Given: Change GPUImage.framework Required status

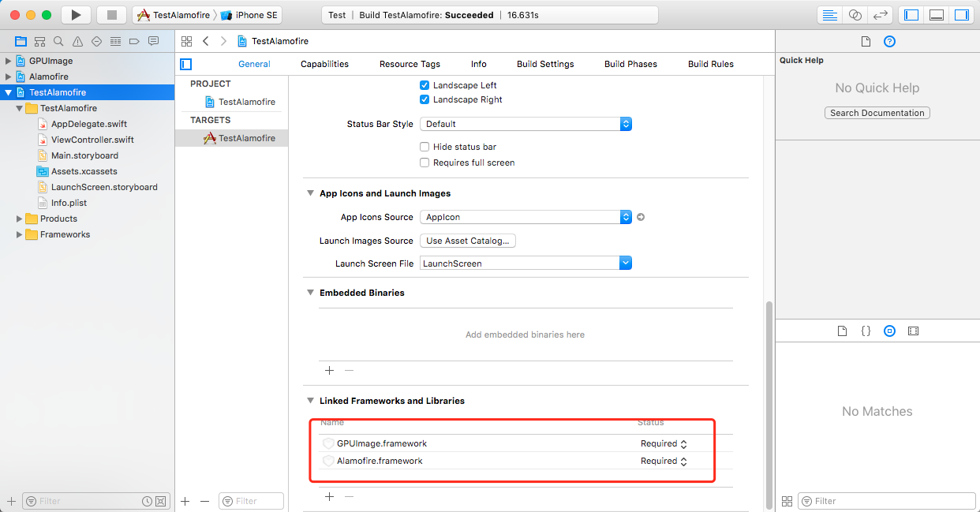Looking at the screenshot, I should (x=664, y=443).
